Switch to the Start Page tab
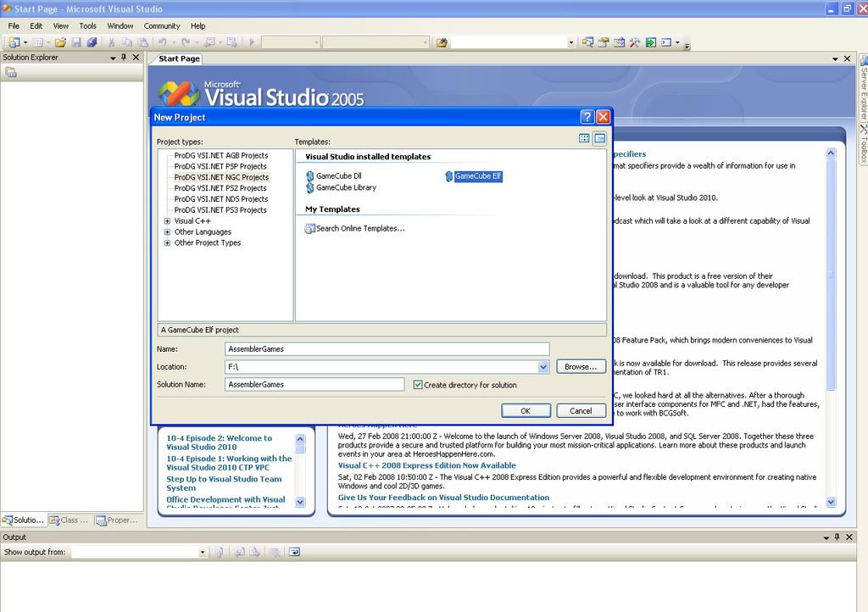 (x=179, y=58)
